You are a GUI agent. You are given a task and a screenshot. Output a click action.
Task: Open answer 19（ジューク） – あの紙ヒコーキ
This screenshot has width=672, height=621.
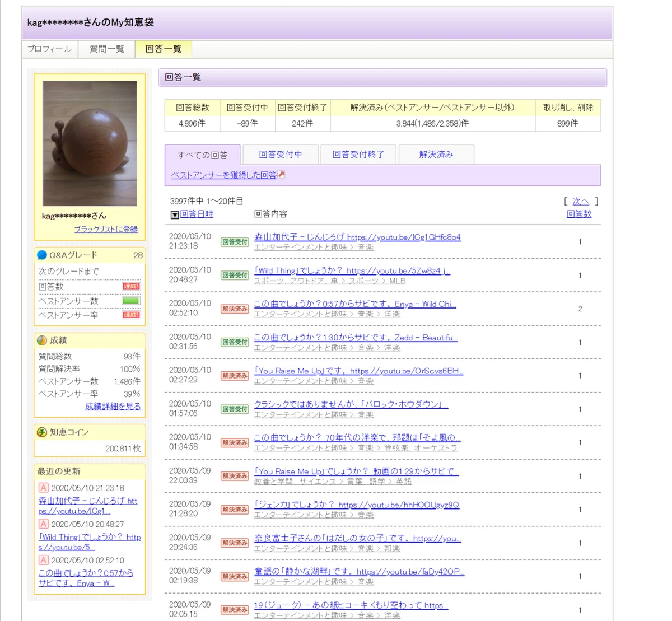pos(351,605)
